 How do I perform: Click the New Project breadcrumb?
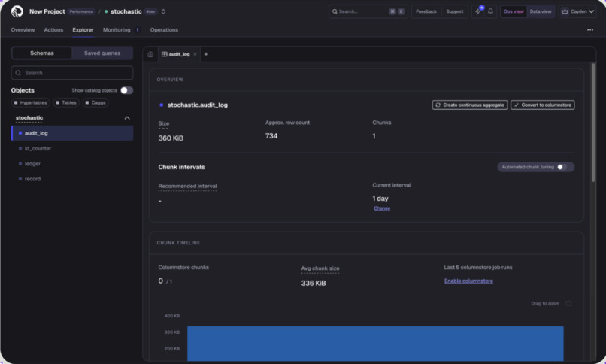click(x=47, y=11)
